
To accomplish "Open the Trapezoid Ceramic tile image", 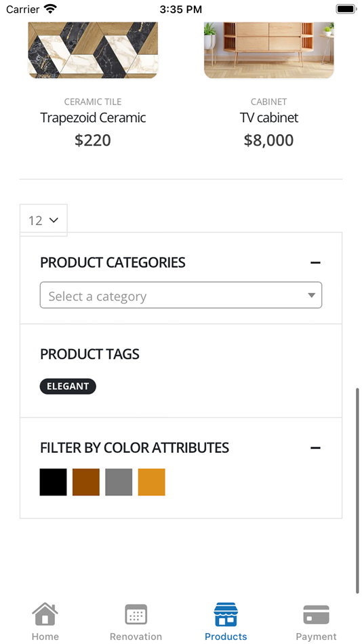I will click(93, 50).
